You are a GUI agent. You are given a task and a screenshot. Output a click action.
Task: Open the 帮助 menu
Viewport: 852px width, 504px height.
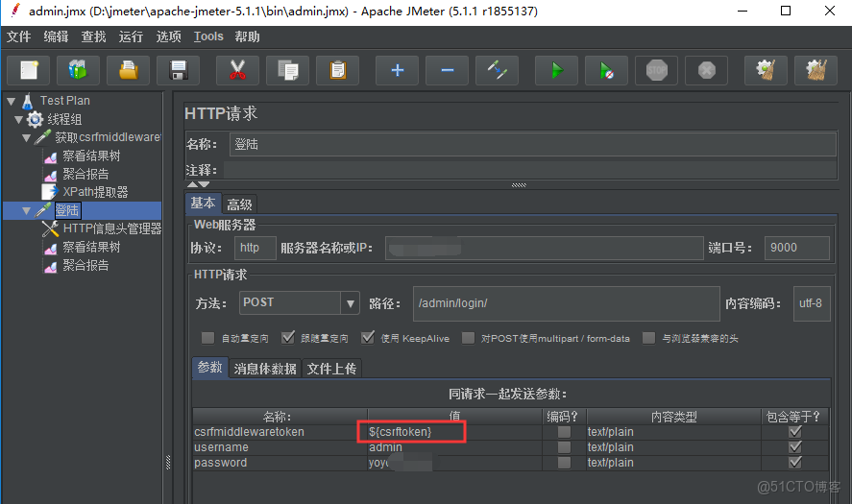(x=247, y=36)
